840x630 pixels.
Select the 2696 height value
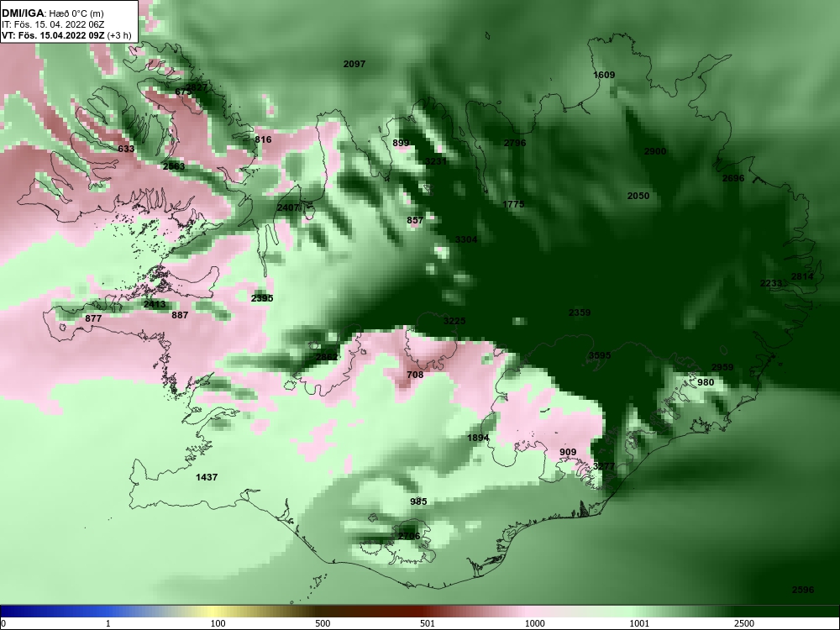click(732, 178)
